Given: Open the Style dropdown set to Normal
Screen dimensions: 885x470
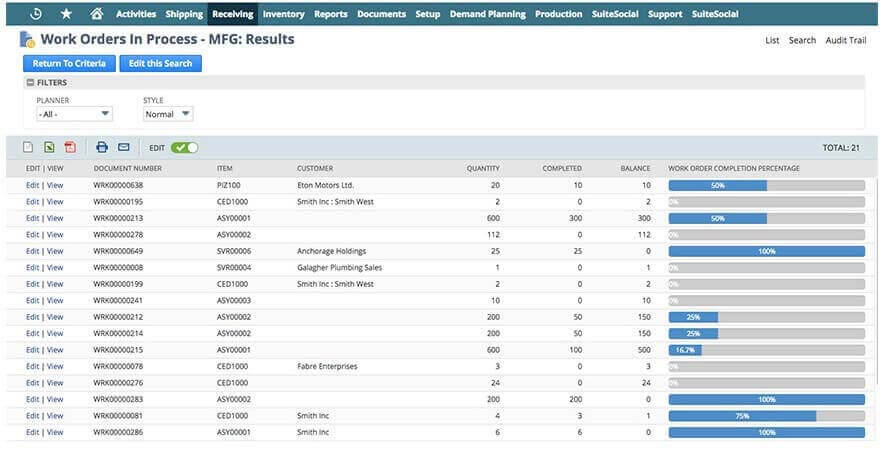Looking at the screenshot, I should (x=168, y=114).
